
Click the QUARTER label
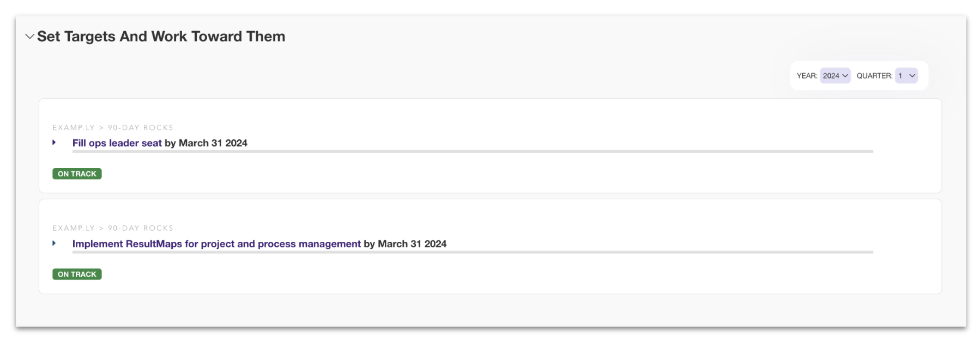click(x=874, y=76)
